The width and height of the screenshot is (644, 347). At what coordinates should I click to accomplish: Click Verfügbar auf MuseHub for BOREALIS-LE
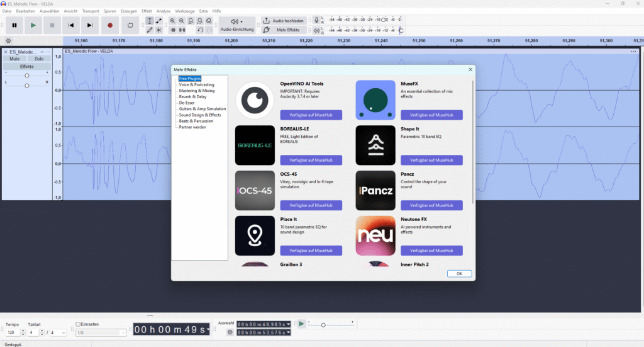pyautogui.click(x=311, y=161)
